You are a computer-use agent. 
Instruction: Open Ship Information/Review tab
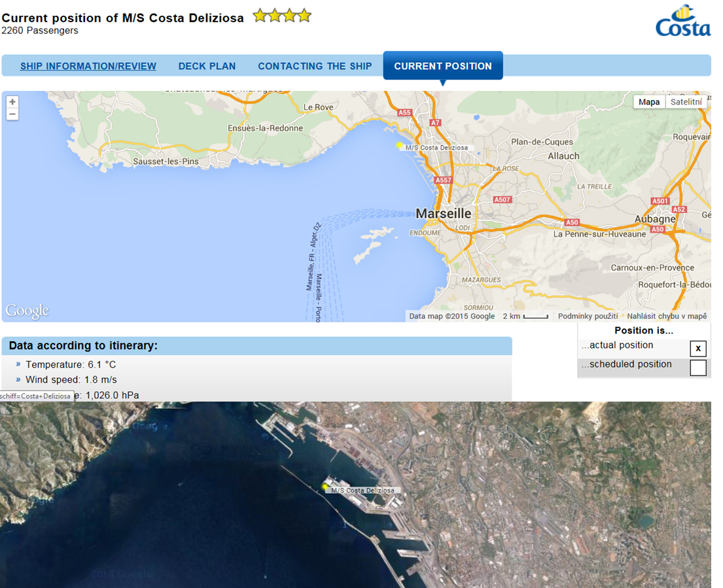[88, 66]
